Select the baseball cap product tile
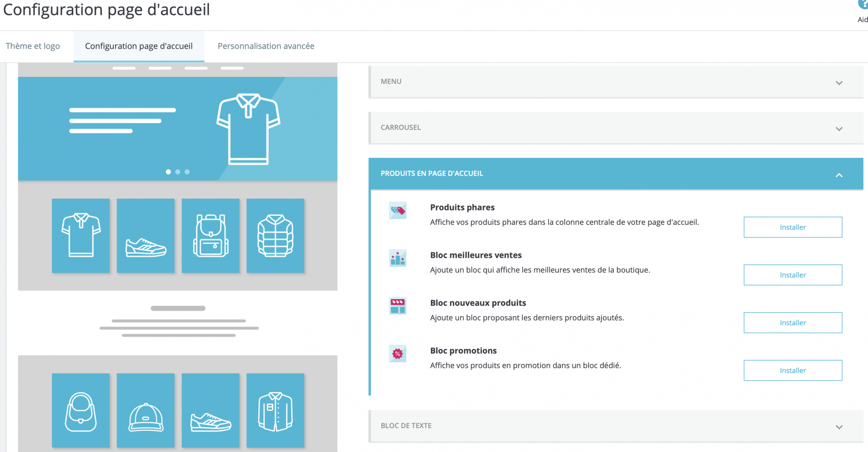The width and height of the screenshot is (868, 452). pyautogui.click(x=146, y=410)
